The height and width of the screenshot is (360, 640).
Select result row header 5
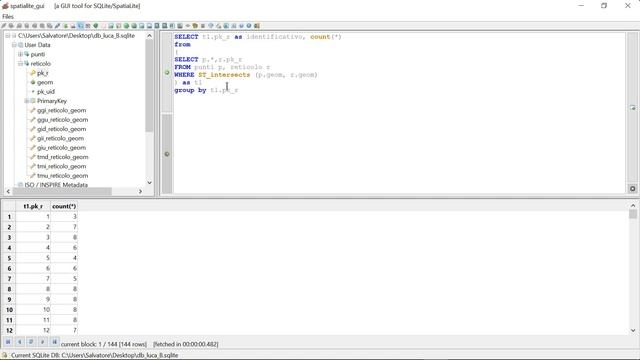[9, 258]
